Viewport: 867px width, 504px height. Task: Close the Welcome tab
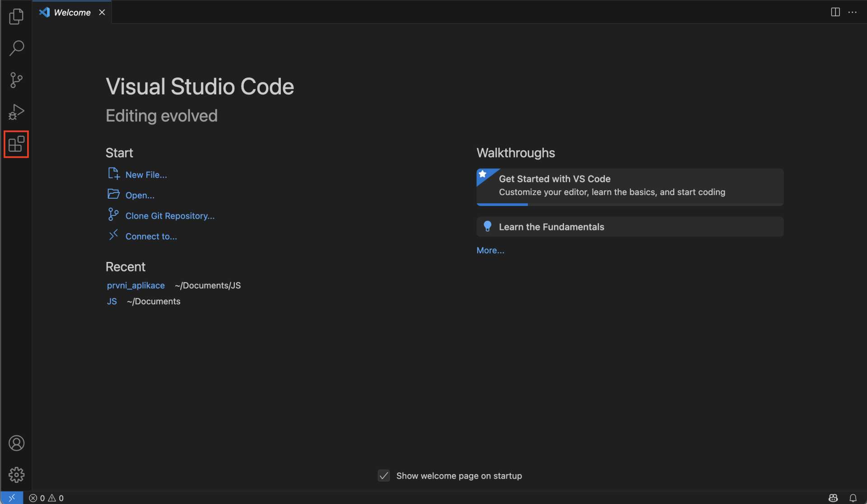(102, 12)
